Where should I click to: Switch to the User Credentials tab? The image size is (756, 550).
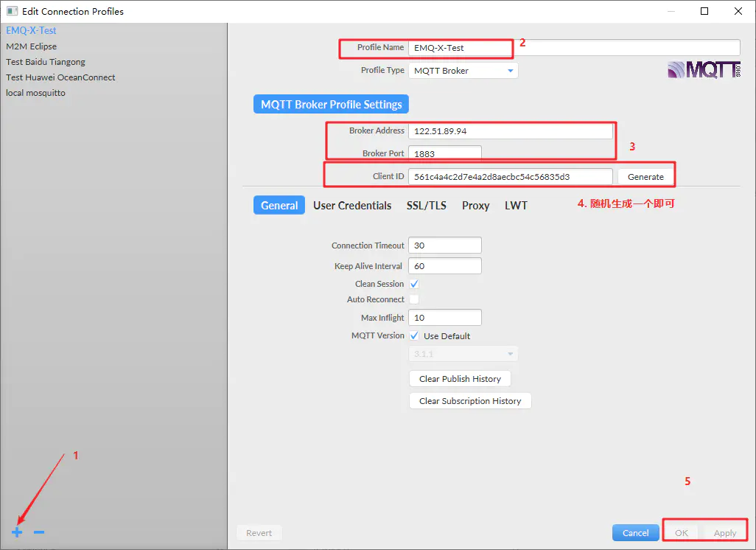pyautogui.click(x=352, y=206)
